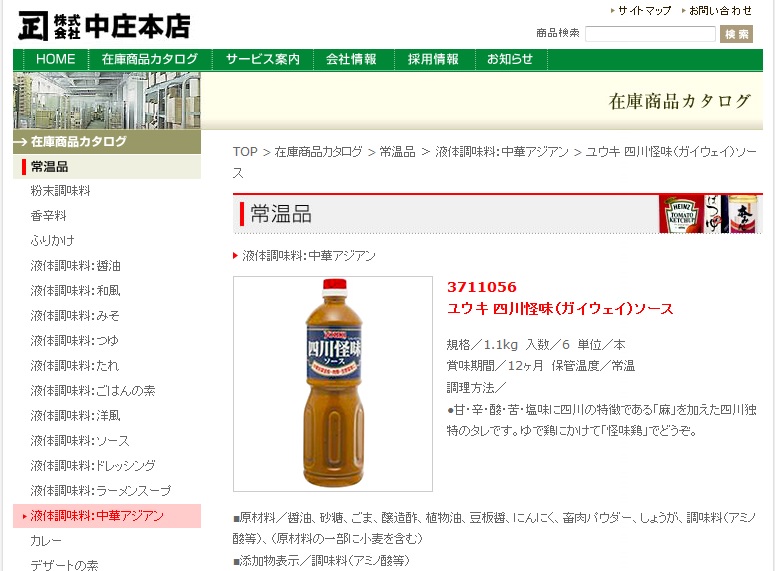The image size is (775, 571).
Task: Click the 中庄本店 company logo
Action: (x=104, y=26)
